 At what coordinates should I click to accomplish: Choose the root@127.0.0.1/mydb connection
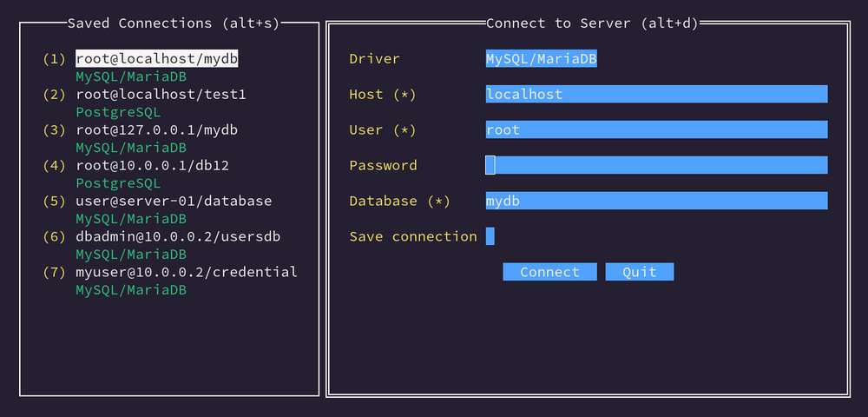tap(156, 129)
